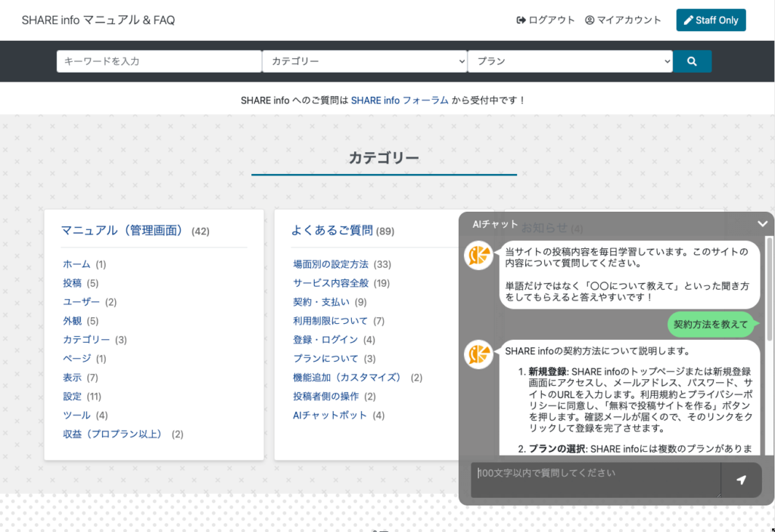Screen dimensions: 775x532
Task: Click SHARE info マニュアル & FAQ site title
Action: click(x=98, y=20)
